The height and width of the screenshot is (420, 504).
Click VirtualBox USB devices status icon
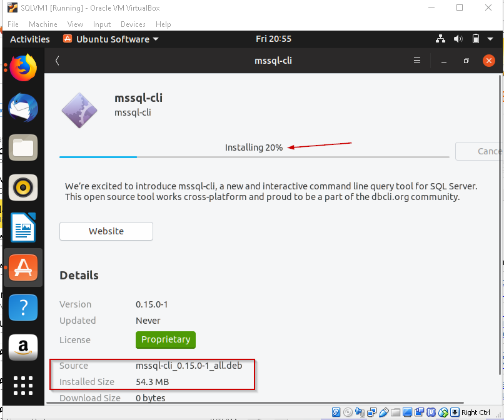(x=383, y=412)
